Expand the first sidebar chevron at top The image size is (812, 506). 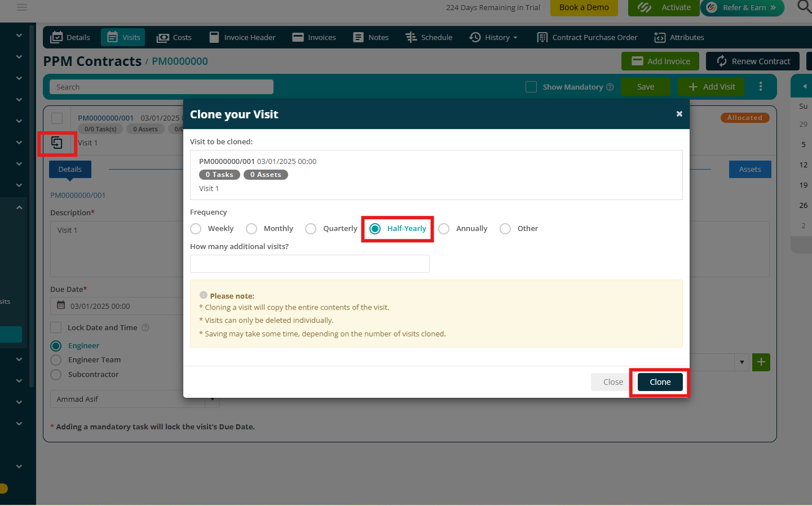point(19,35)
